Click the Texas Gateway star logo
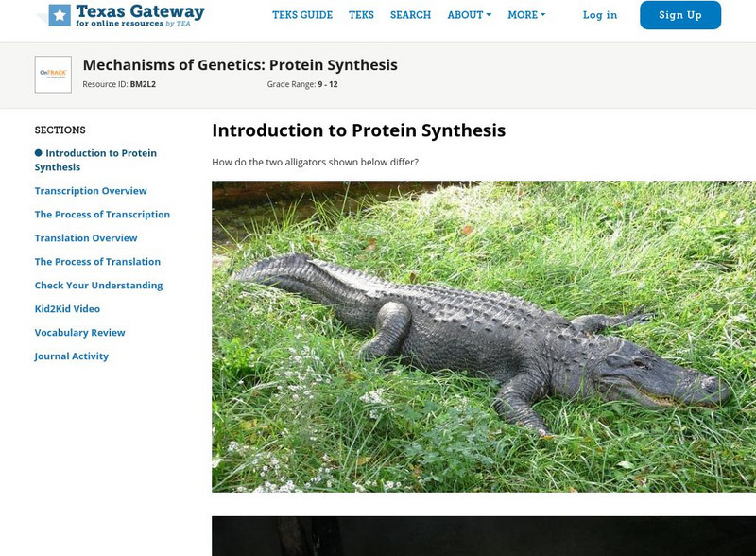This screenshot has height=556, width=756. [60, 15]
